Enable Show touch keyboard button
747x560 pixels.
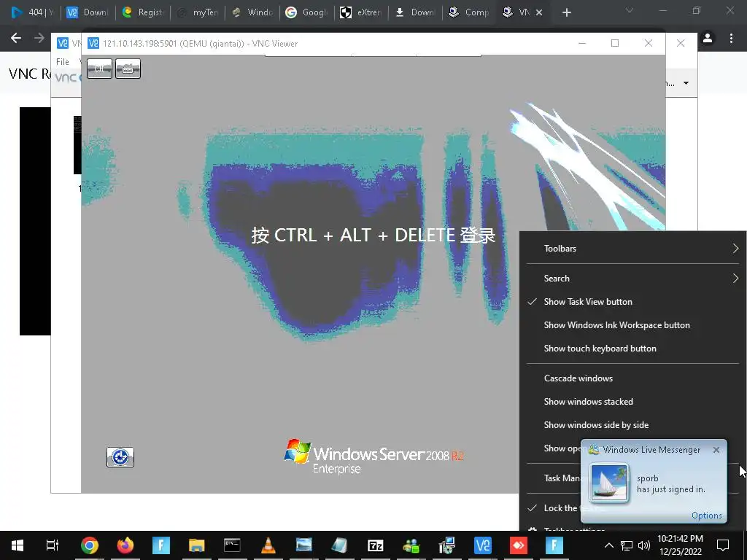tap(632, 349)
